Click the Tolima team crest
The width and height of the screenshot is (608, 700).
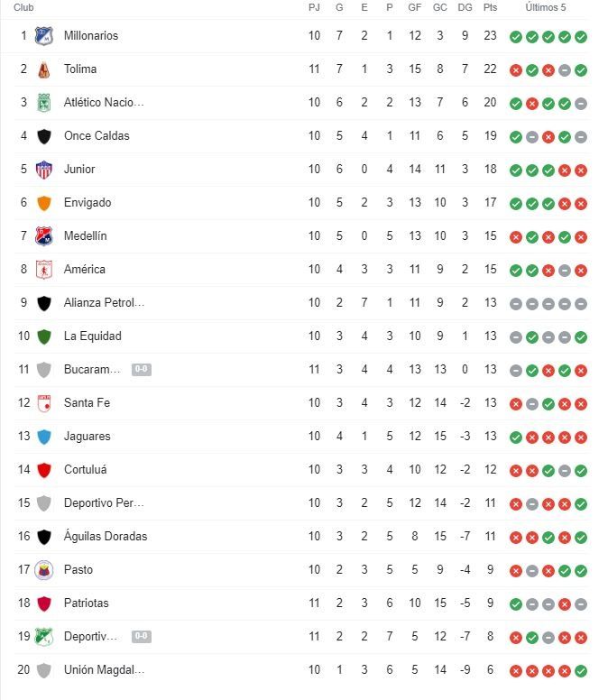click(43, 69)
